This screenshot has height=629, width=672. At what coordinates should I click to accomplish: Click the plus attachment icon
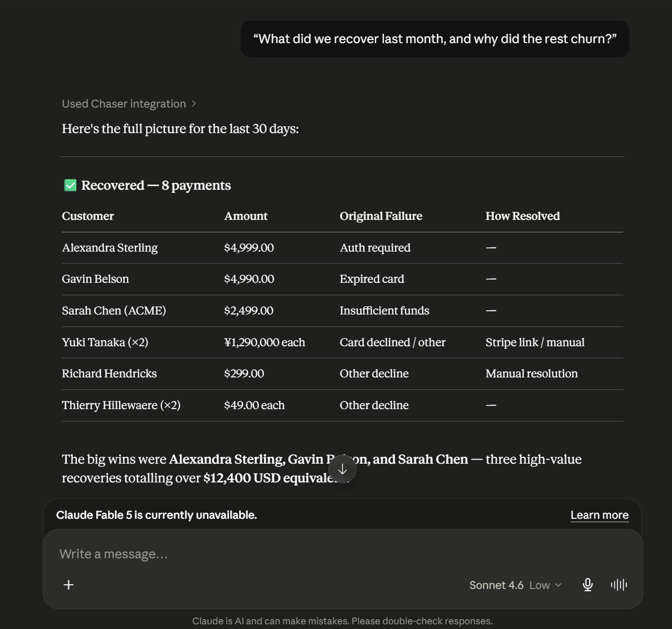point(69,585)
